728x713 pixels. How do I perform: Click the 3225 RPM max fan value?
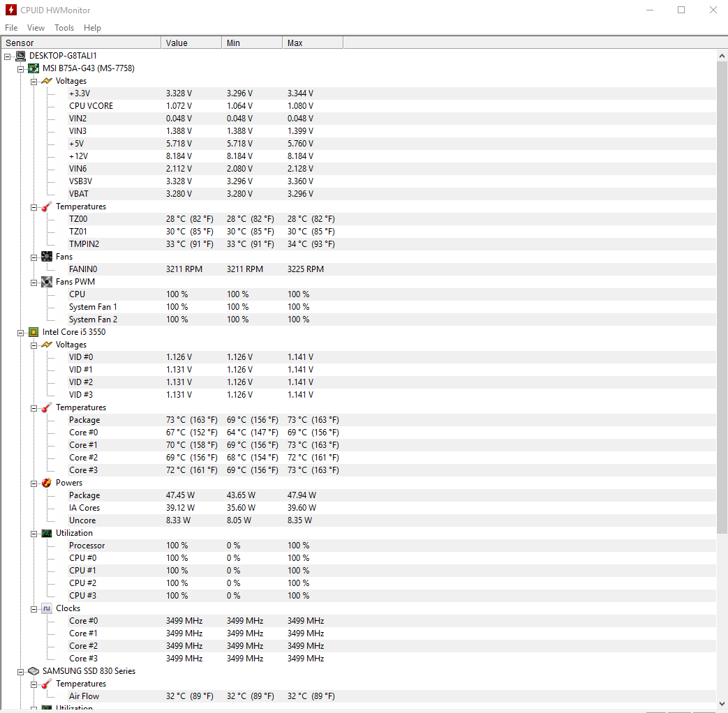click(306, 269)
